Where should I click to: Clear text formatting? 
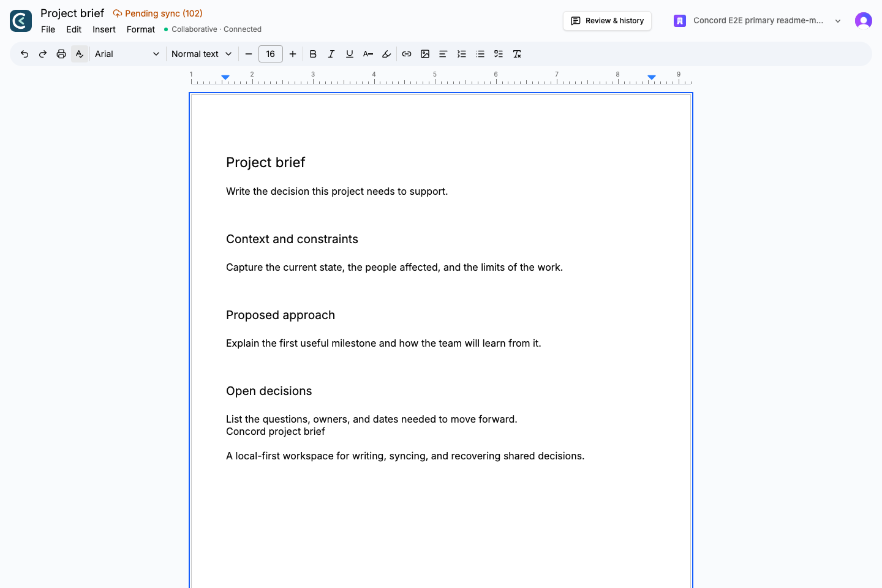click(517, 54)
